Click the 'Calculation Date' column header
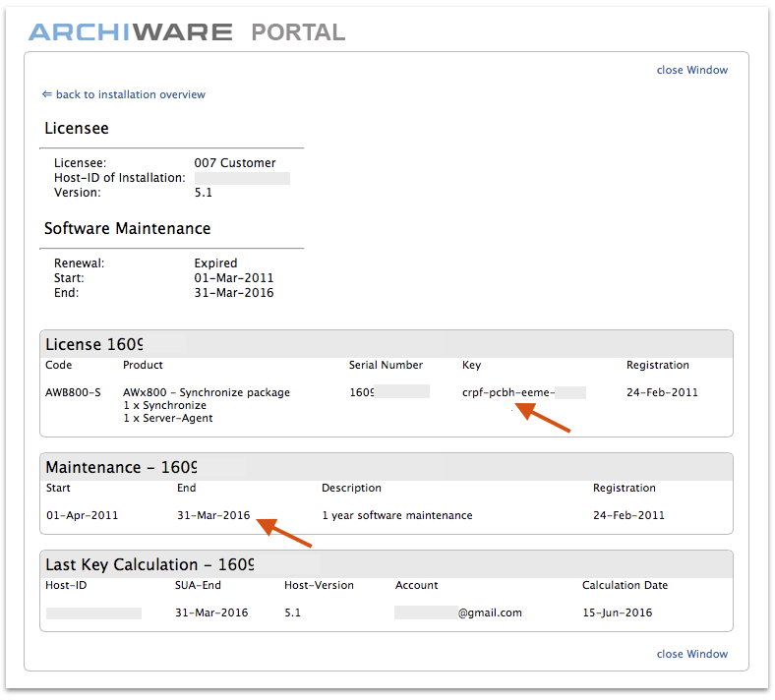Image resolution: width=775 pixels, height=700 pixels. tap(625, 585)
